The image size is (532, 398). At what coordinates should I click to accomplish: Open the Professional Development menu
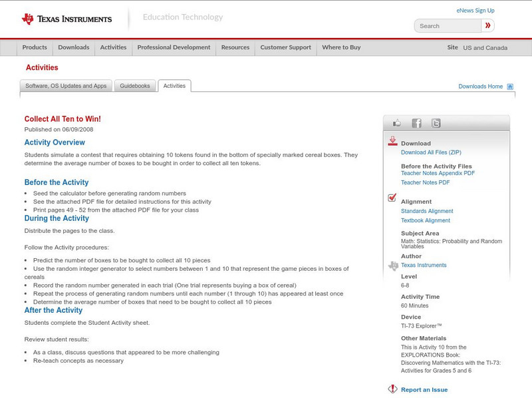pos(174,47)
